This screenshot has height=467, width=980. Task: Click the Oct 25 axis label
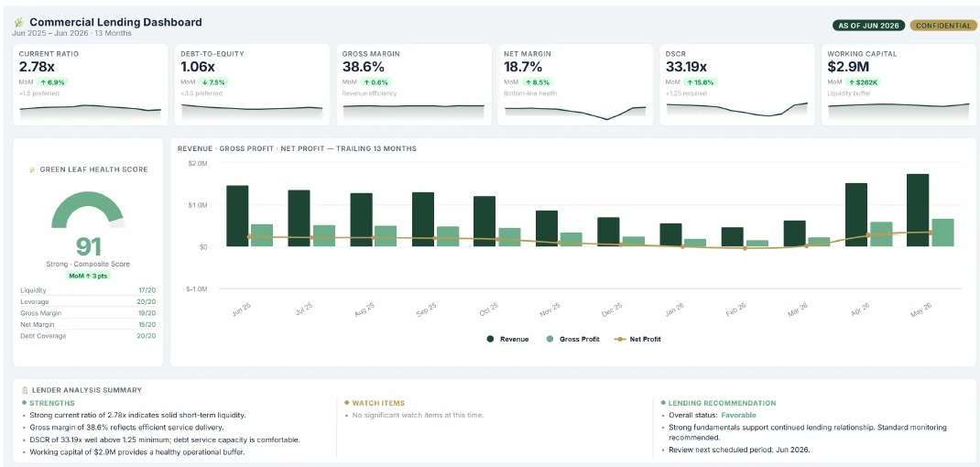[x=488, y=310]
